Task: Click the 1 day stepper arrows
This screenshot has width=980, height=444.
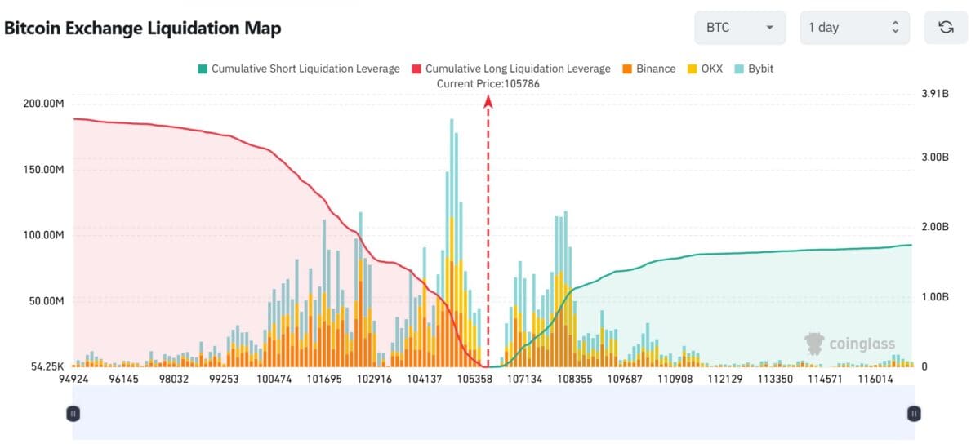Action: (x=895, y=27)
